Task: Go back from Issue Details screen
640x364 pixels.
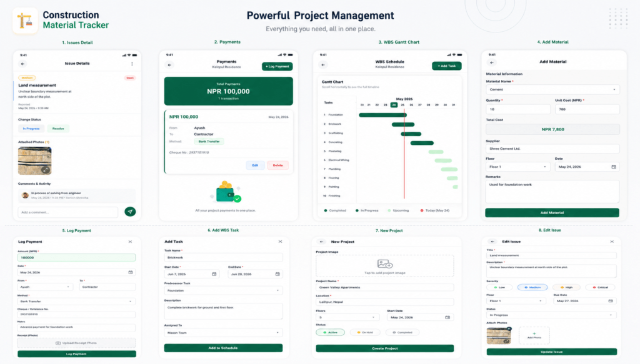Action: [x=23, y=64]
